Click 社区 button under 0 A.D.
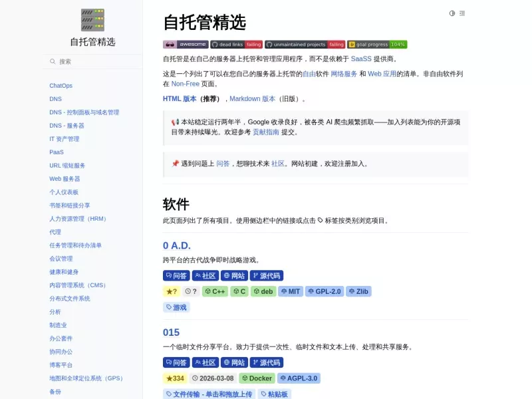532x399 pixels. 205,276
